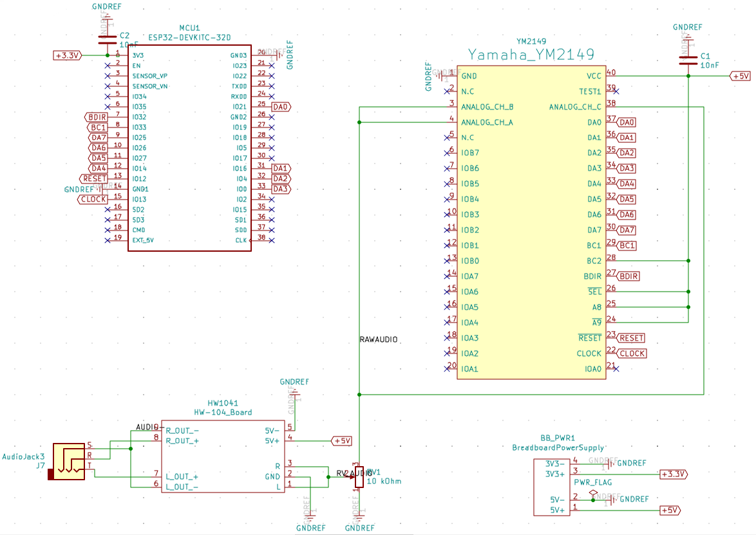The height and width of the screenshot is (535, 756).
Task: Click the HW1041 reference text
Action: [223, 403]
